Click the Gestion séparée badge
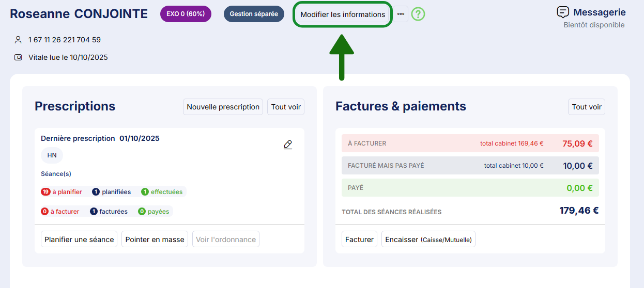Viewport: 644px width, 288px height. click(x=254, y=14)
